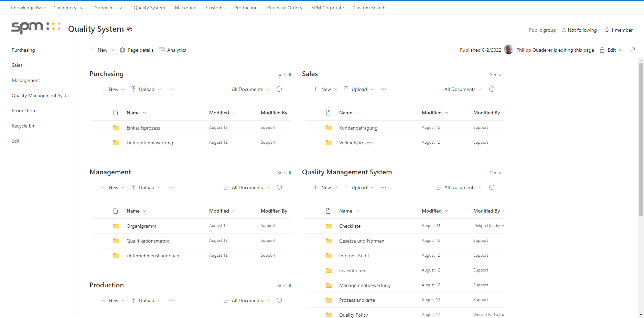Click Edit link in left sidebar
Viewport: 644px width, 318px height.
15,141
